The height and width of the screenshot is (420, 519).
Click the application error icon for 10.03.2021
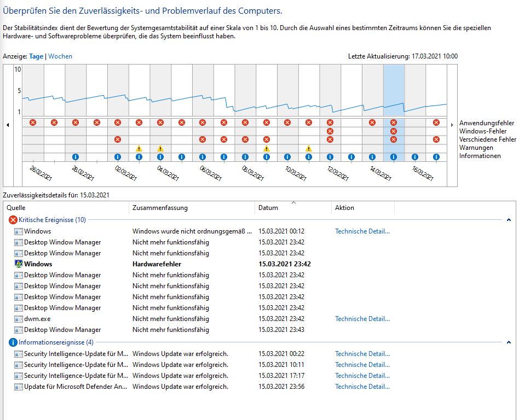(287, 122)
